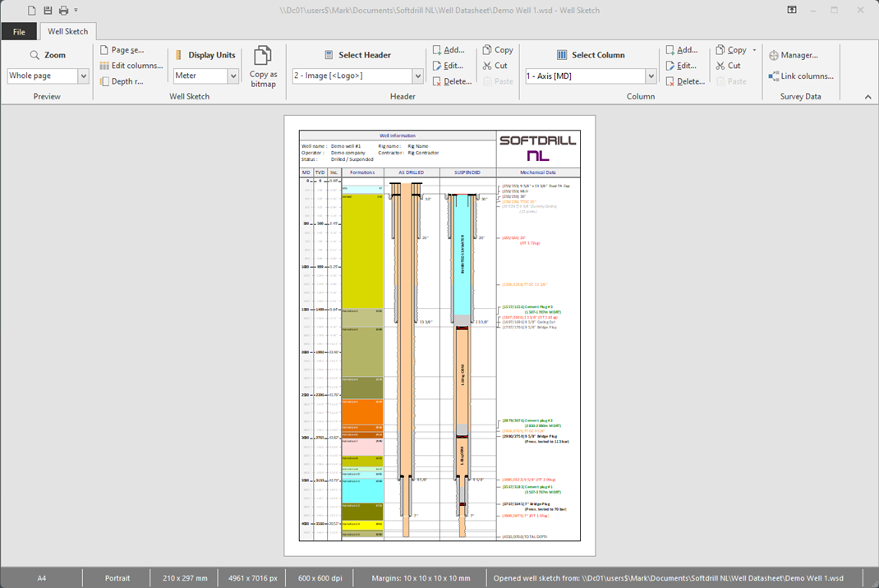Open the File menu tab
The image size is (879, 588).
pyautogui.click(x=19, y=32)
